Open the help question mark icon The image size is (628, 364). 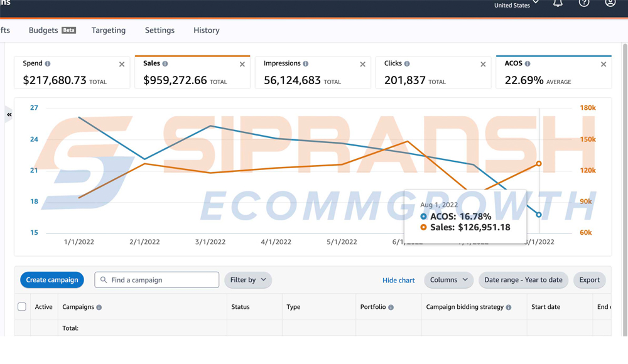pos(584,3)
